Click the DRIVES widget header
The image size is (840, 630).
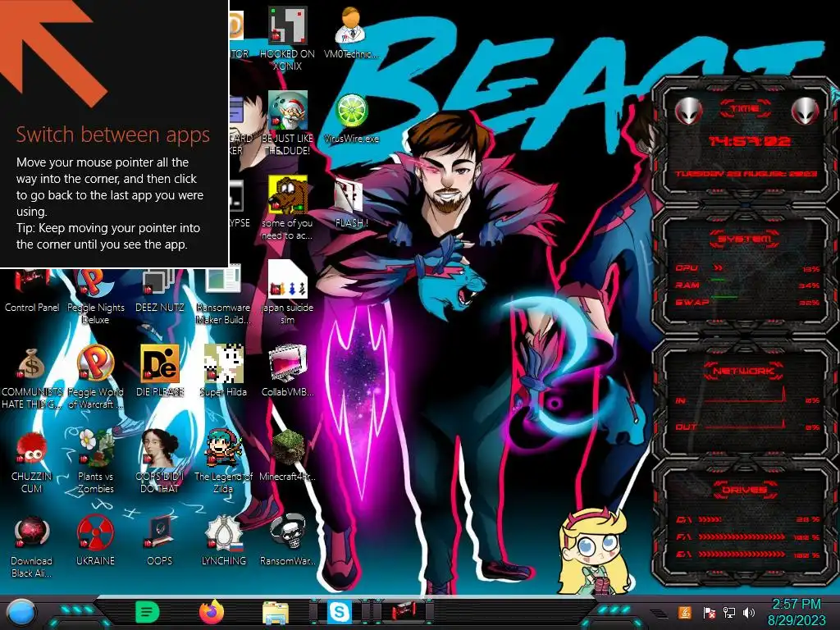click(x=745, y=490)
